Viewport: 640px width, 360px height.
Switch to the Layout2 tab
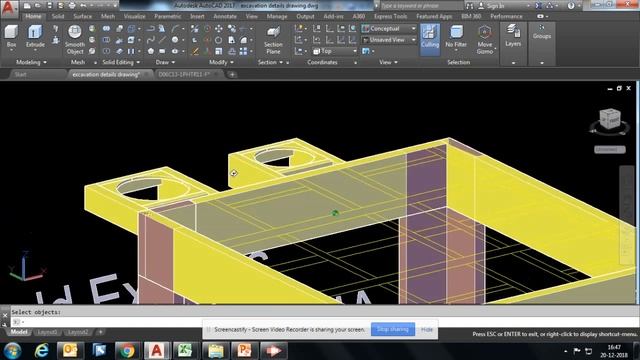point(78,332)
